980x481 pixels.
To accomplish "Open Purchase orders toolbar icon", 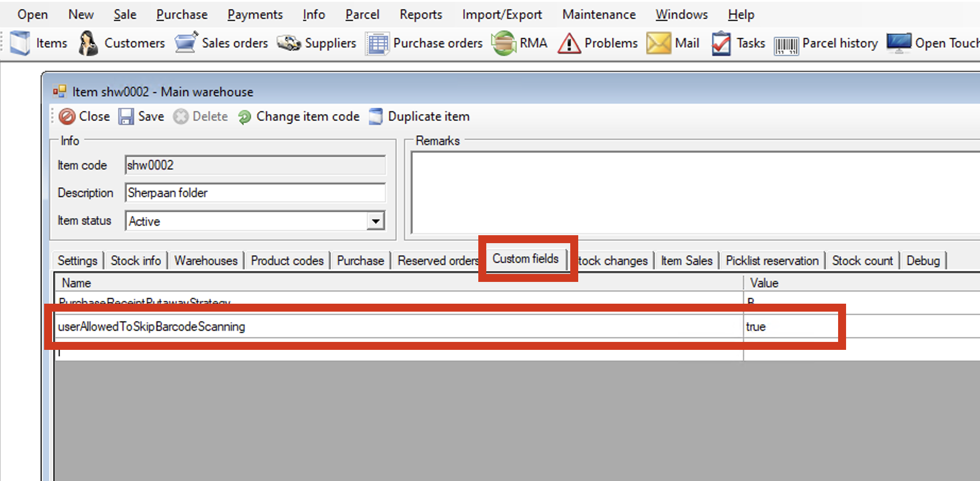I will pos(377,44).
